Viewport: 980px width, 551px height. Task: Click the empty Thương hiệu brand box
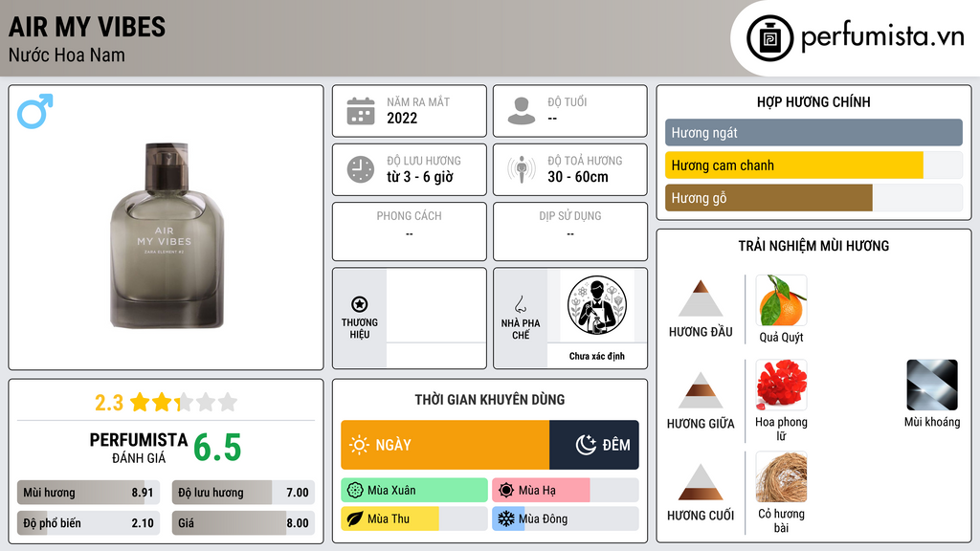pos(436,319)
